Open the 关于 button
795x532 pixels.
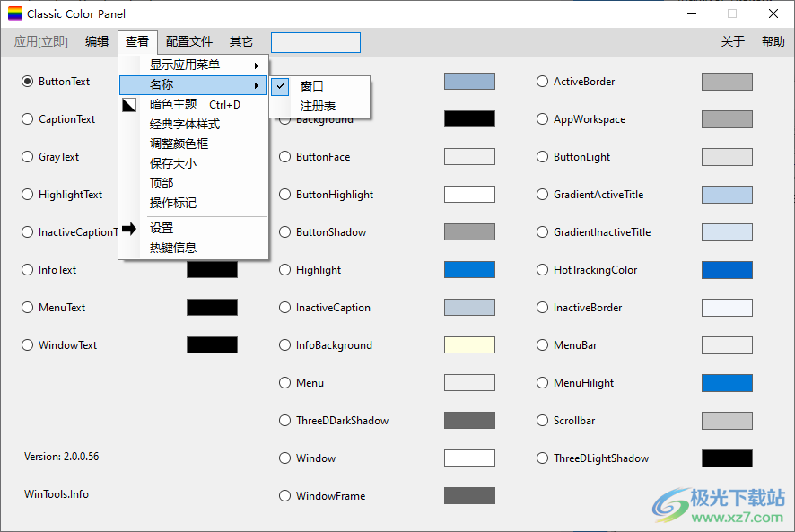[733, 41]
